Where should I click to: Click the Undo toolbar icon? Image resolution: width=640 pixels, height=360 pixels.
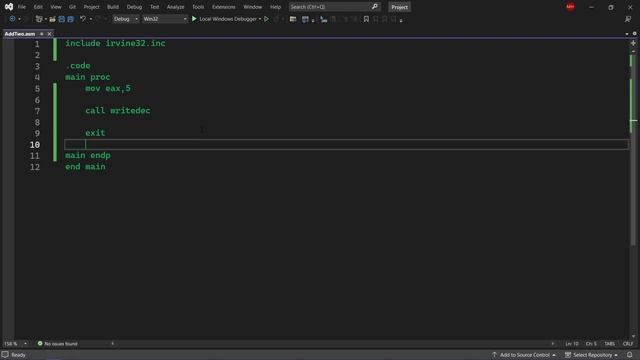coord(83,19)
